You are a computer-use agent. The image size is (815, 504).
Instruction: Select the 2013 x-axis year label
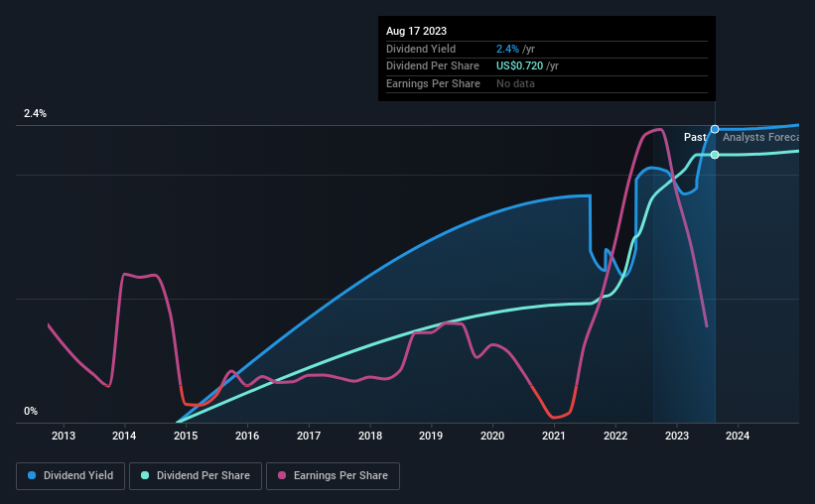pyautogui.click(x=64, y=436)
